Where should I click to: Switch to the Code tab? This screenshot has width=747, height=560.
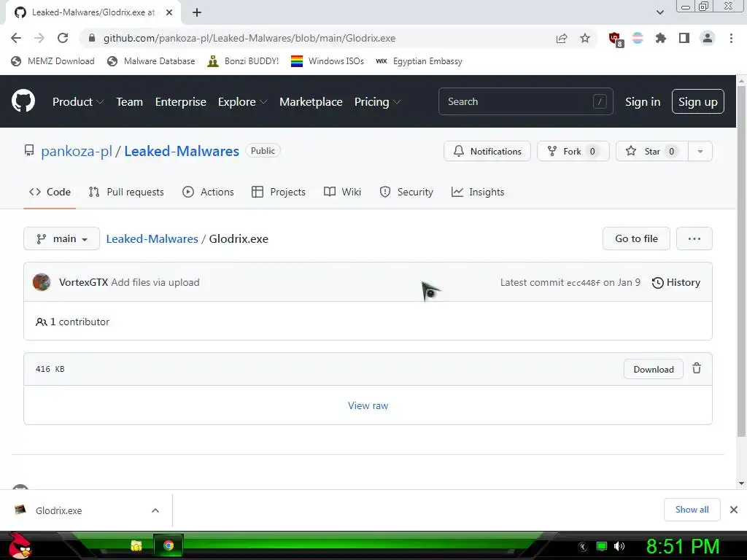click(50, 192)
